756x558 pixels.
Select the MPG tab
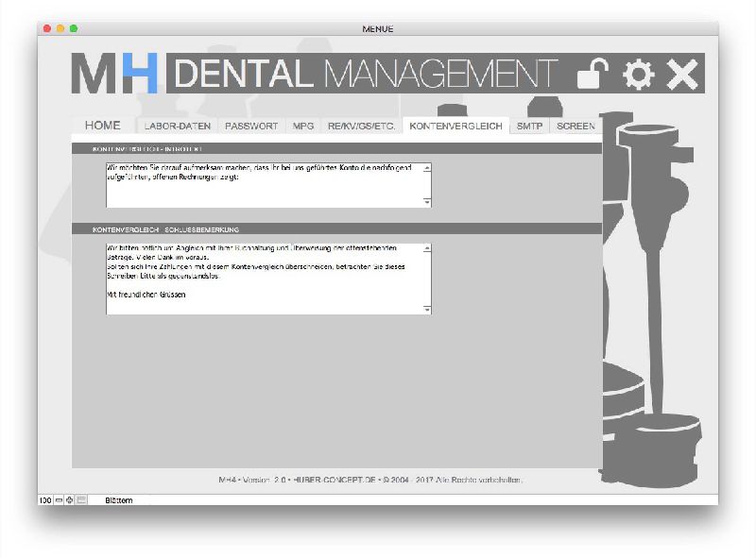click(x=302, y=126)
